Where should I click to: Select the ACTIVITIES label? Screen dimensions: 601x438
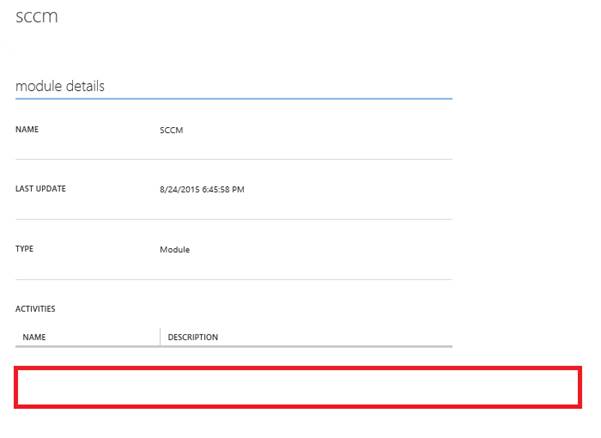[x=35, y=309]
